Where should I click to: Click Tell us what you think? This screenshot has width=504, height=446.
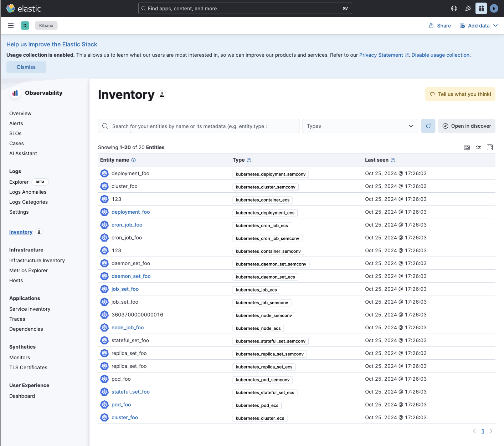pos(460,94)
